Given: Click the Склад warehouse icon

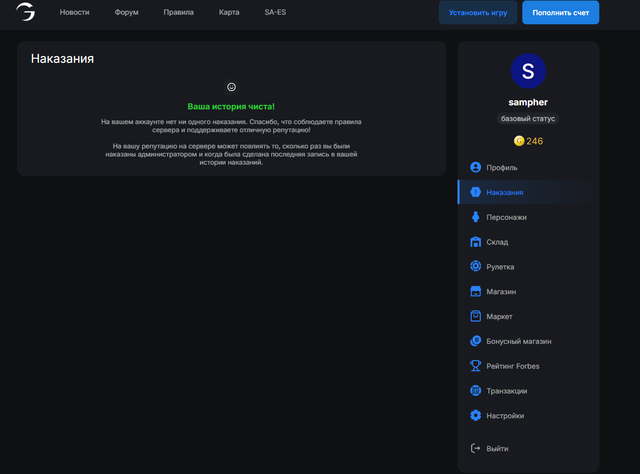Looking at the screenshot, I should pos(476,242).
